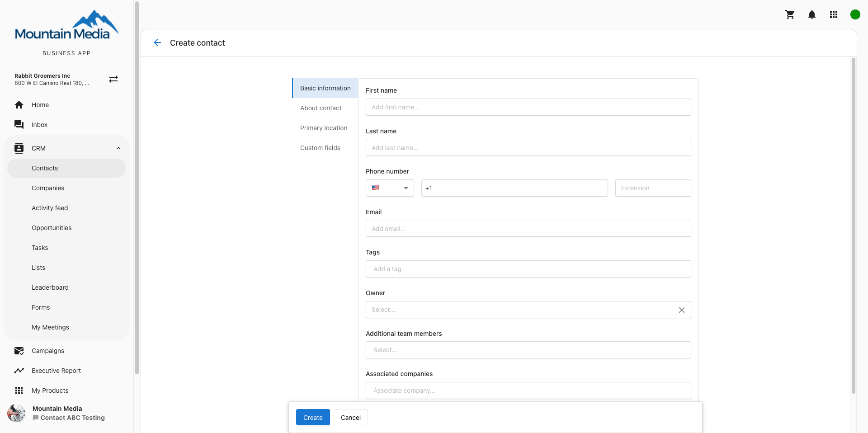Click the CRM contact card icon
The width and height of the screenshot is (868, 433).
click(19, 148)
